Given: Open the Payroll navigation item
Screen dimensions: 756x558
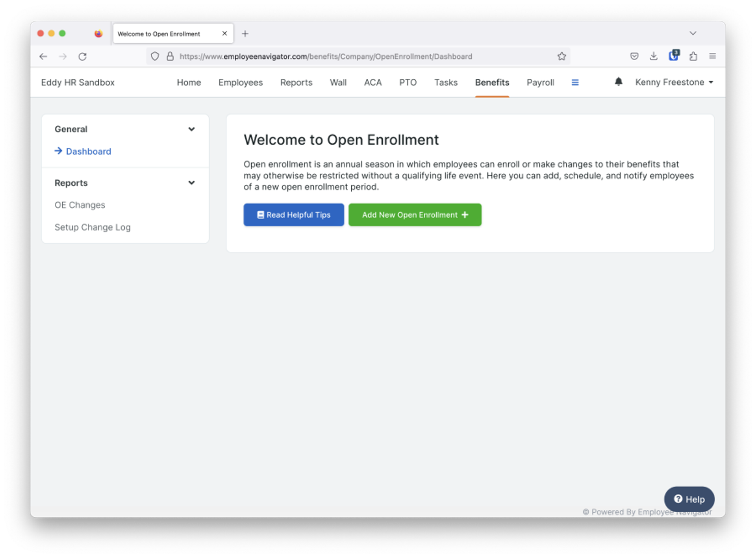Looking at the screenshot, I should 540,83.
